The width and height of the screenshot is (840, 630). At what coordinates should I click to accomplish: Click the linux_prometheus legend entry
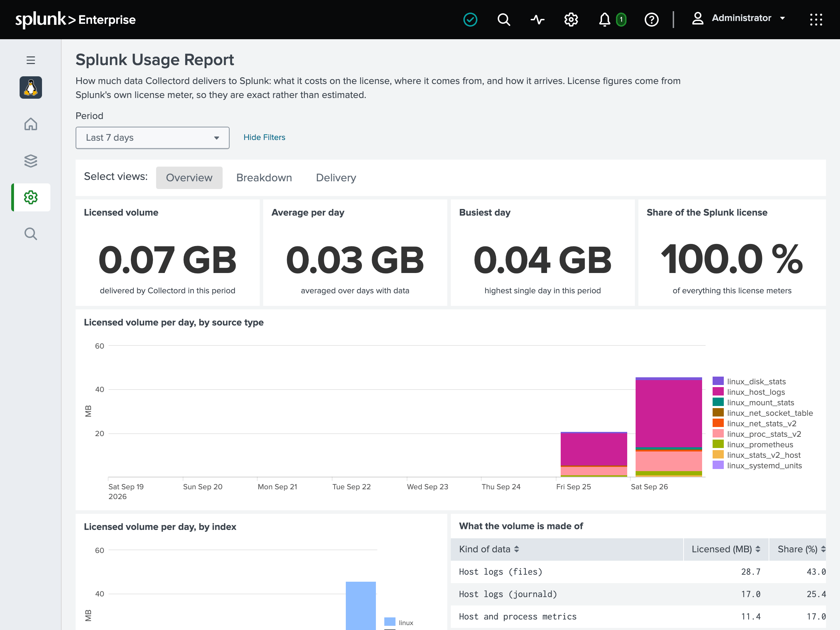tap(752, 444)
